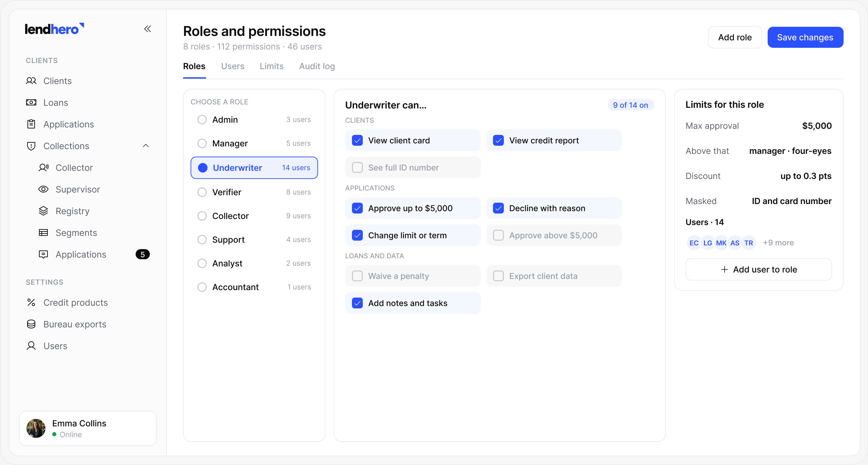This screenshot has width=868, height=465.
Task: Click Add user to role button
Action: click(x=758, y=269)
